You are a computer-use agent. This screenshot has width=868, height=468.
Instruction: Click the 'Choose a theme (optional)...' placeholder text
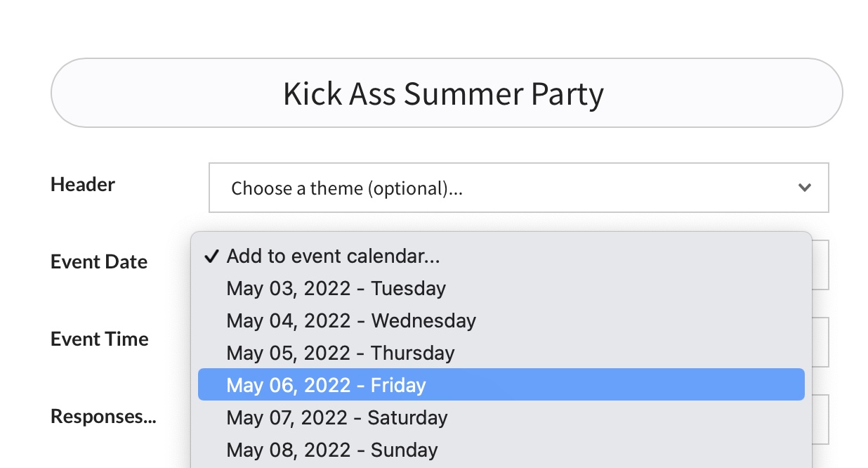347,188
